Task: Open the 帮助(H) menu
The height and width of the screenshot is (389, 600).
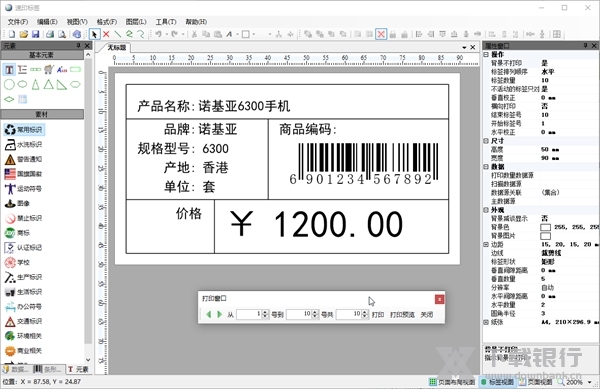Action: tap(196, 22)
